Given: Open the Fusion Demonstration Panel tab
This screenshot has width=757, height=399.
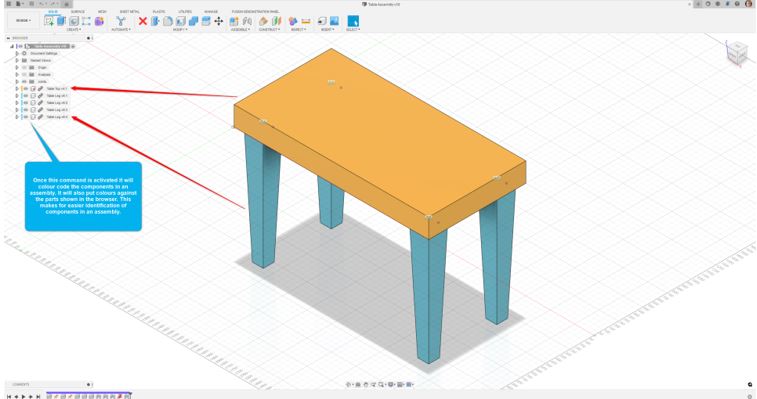Looking at the screenshot, I should [x=255, y=12].
